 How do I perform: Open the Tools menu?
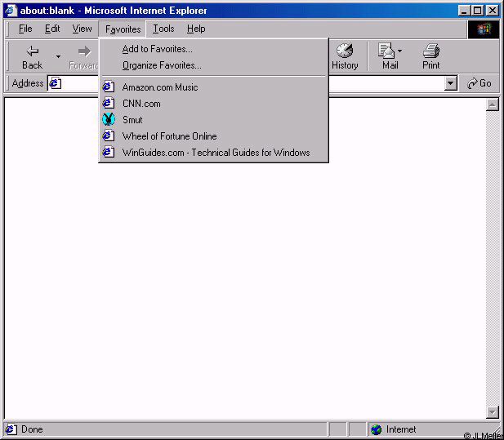(x=163, y=29)
